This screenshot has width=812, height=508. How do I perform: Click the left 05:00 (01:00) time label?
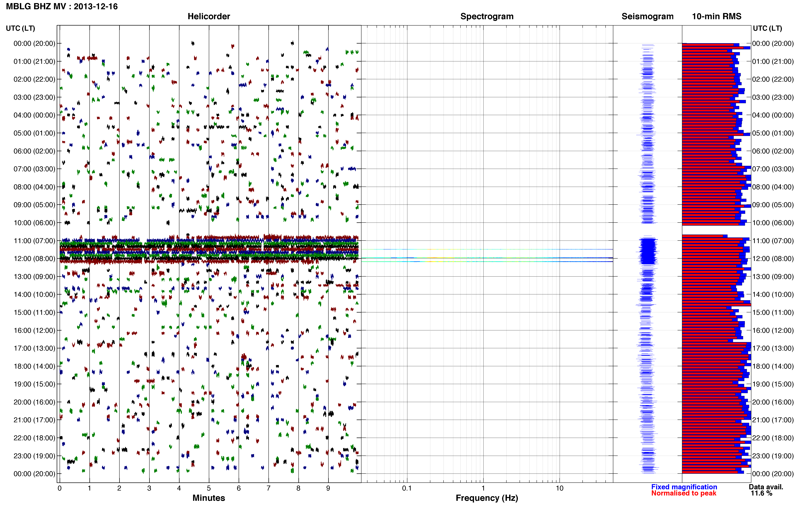coord(34,133)
